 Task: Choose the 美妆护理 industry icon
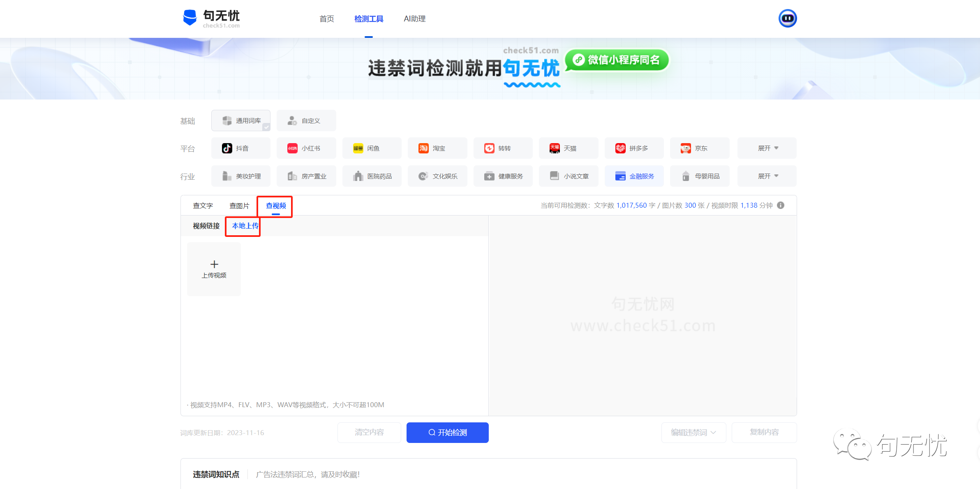click(227, 176)
